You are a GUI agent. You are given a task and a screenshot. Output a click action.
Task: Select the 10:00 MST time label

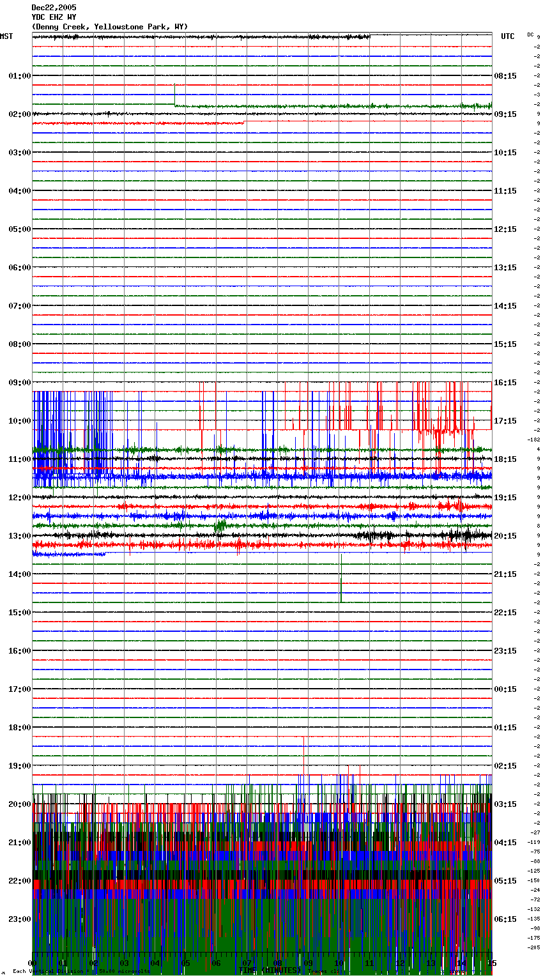coord(20,421)
